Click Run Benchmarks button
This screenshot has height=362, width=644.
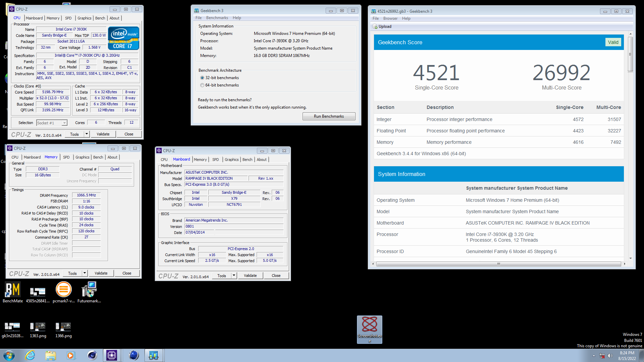(x=329, y=116)
